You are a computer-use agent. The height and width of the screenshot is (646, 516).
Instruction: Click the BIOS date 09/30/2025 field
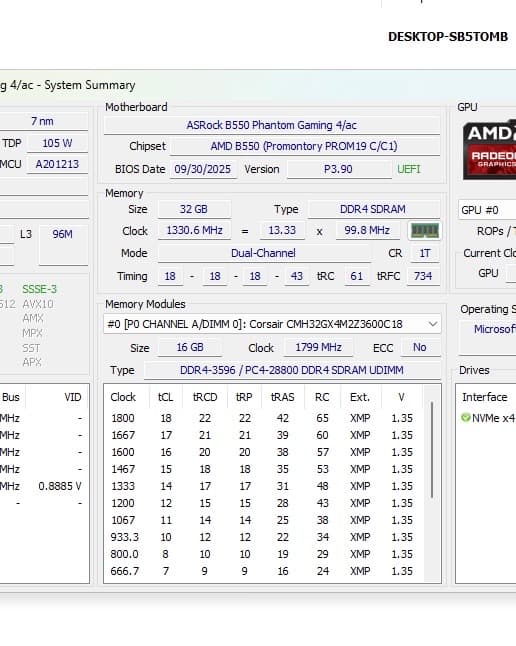click(202, 169)
